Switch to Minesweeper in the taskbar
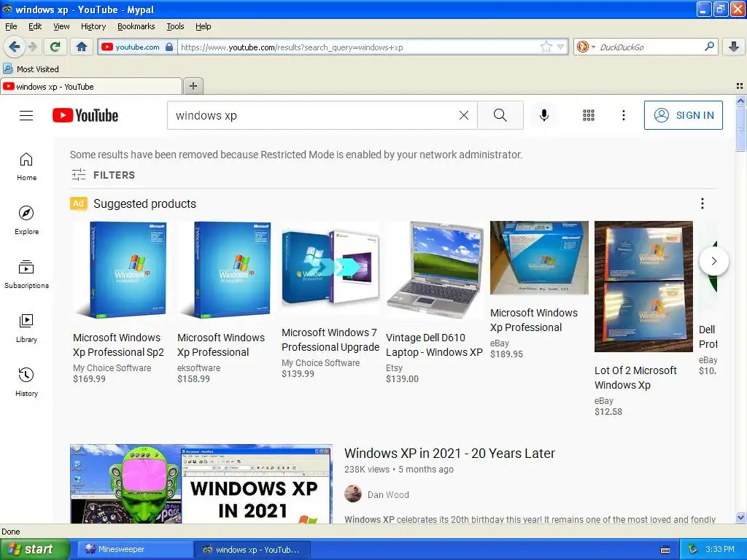This screenshot has width=747, height=560. 133,550
